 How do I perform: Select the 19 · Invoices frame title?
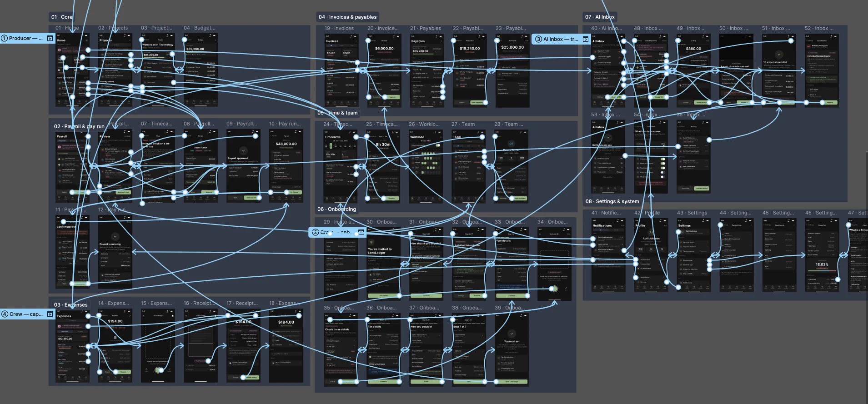tap(339, 28)
